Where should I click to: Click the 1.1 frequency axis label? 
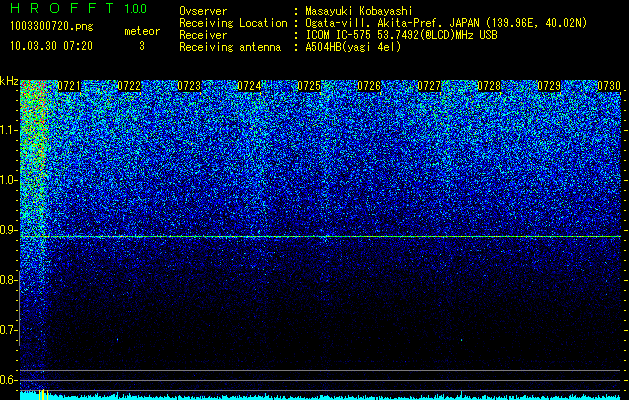point(9,131)
